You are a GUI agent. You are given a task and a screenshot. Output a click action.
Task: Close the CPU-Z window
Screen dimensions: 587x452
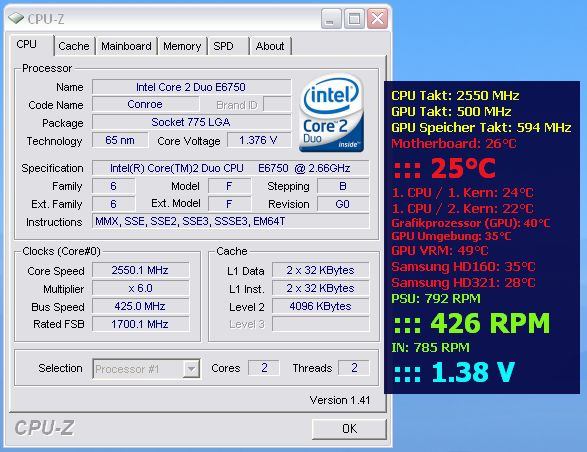[x=377, y=19]
